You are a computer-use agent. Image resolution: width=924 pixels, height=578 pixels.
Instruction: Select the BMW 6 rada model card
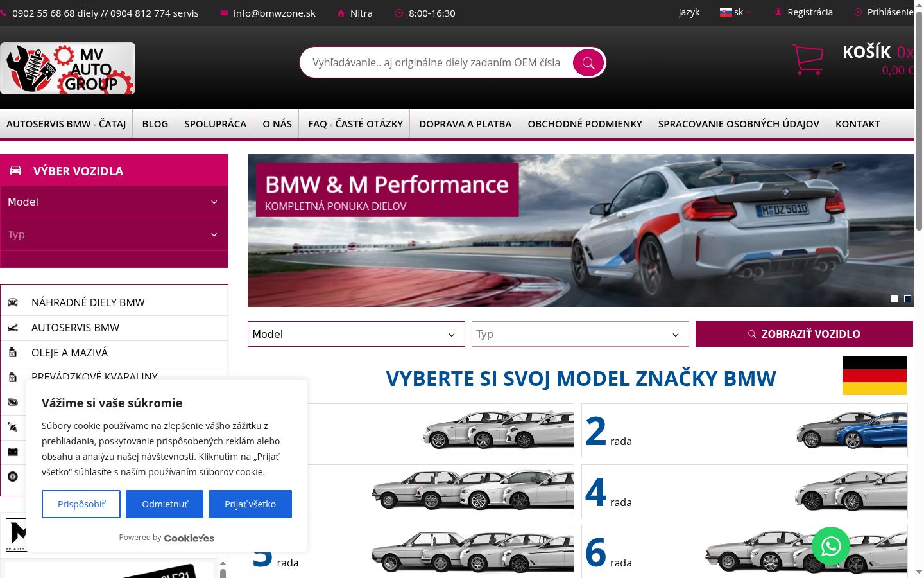pyautogui.click(x=744, y=551)
